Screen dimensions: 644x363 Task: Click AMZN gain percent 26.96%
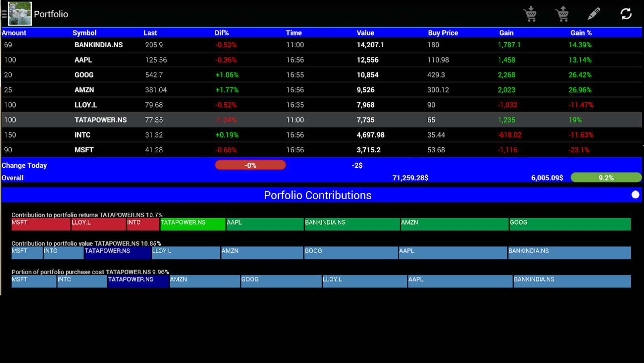point(580,90)
